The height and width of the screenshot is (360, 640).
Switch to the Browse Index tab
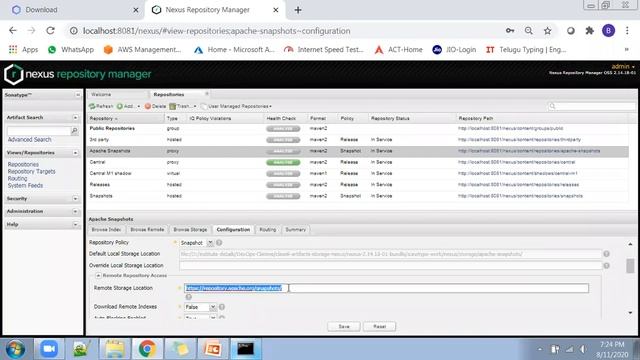click(106, 230)
